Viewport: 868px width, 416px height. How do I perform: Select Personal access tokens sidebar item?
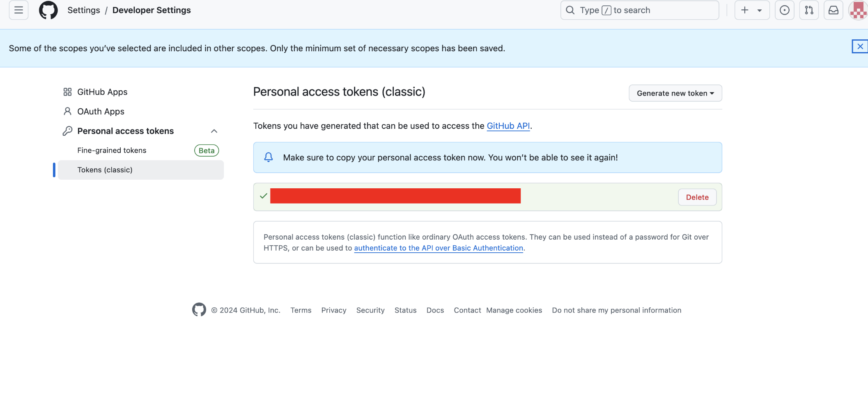coord(125,131)
